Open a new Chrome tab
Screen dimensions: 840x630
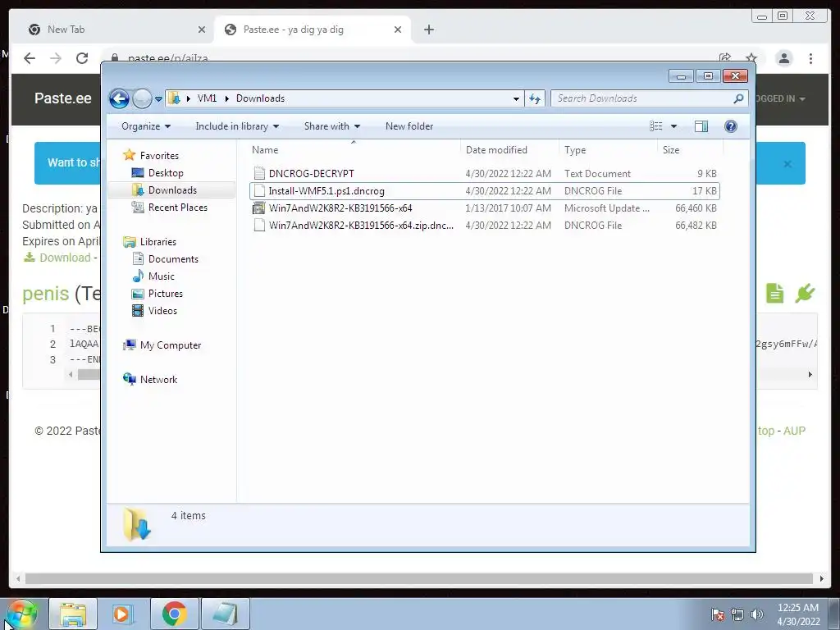click(x=428, y=30)
